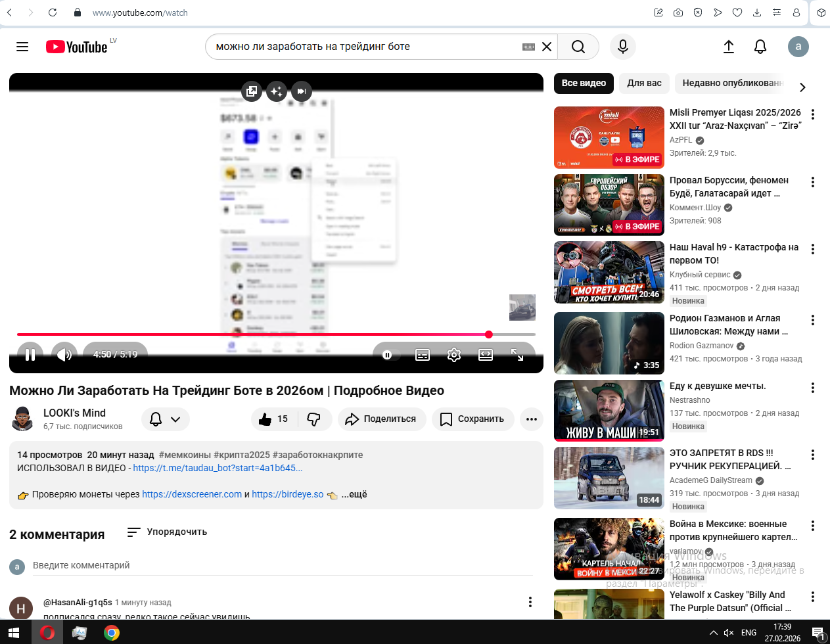Open YouTube notifications bell
This screenshot has height=644, width=830.
760,47
